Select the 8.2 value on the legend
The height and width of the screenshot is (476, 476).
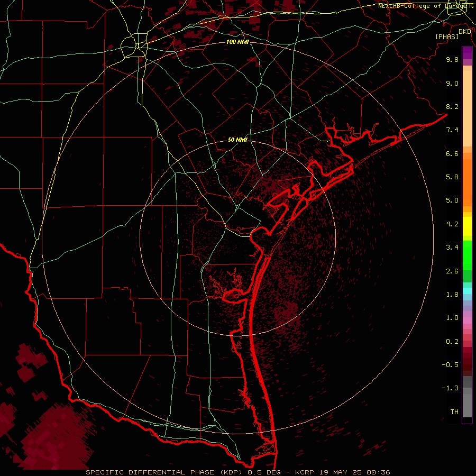pos(452,106)
